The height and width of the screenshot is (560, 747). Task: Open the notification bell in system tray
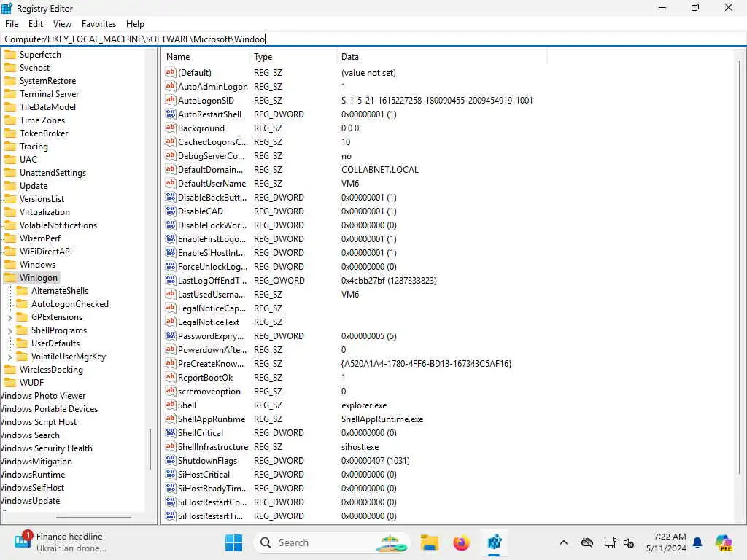[x=697, y=542]
